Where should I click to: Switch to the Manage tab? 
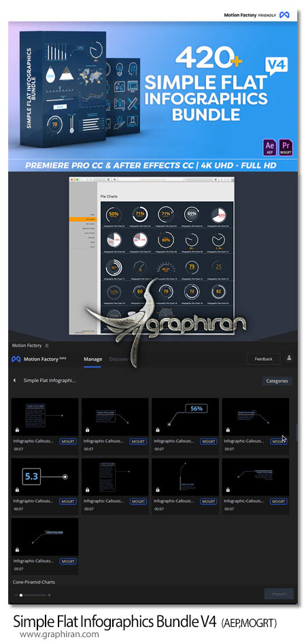click(92, 359)
